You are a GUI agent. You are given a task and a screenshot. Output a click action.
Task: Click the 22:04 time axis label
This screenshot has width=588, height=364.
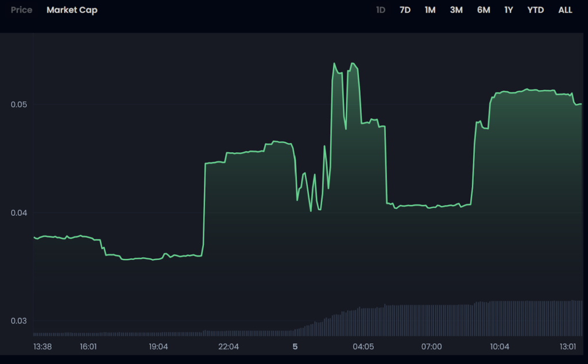point(229,347)
